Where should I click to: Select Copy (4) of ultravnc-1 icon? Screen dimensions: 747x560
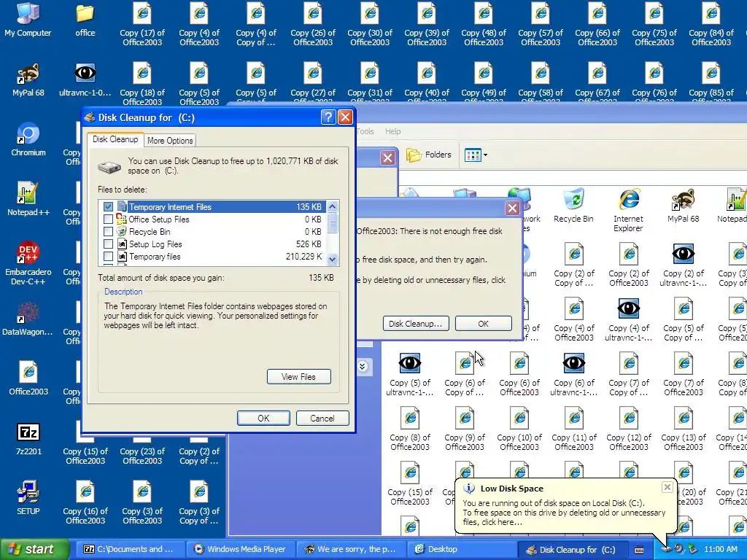tap(628, 320)
